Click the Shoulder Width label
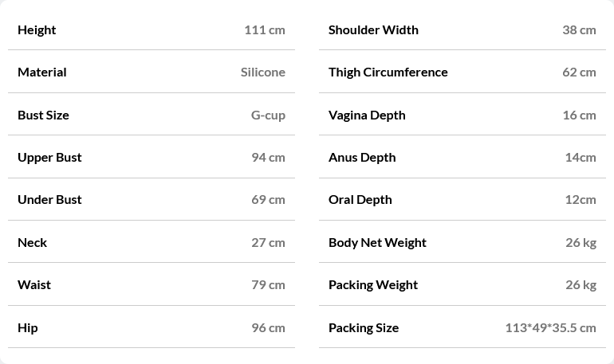The width and height of the screenshot is (614, 364). point(373,29)
